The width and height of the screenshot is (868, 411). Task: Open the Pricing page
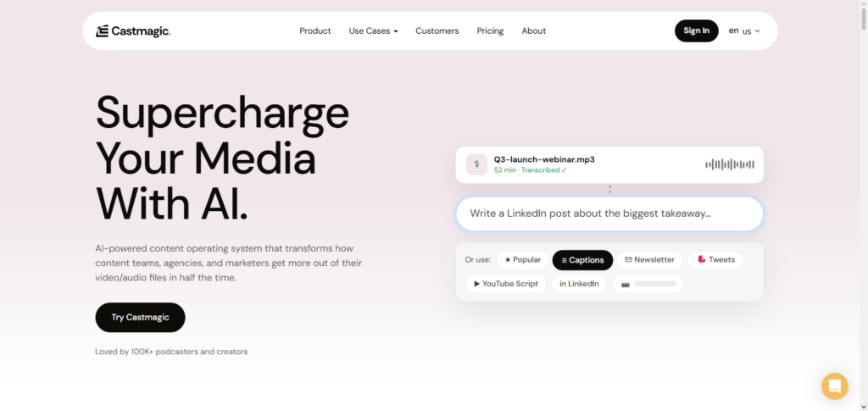[x=491, y=31]
